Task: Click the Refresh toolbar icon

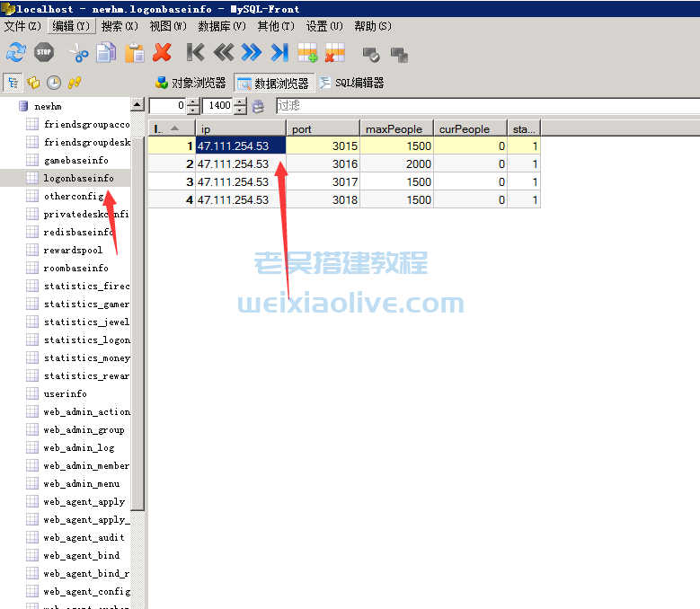Action: coord(16,53)
